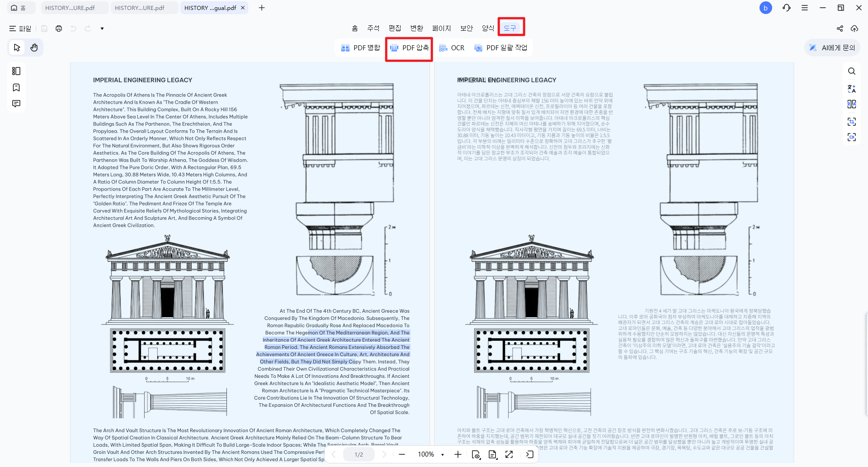This screenshot has width=868, height=467.
Task: Switch to the 변환 convert tab
Action: [x=417, y=28]
